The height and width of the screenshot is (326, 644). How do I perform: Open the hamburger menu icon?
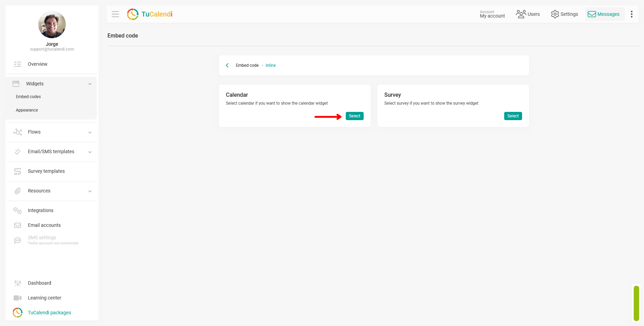(115, 14)
